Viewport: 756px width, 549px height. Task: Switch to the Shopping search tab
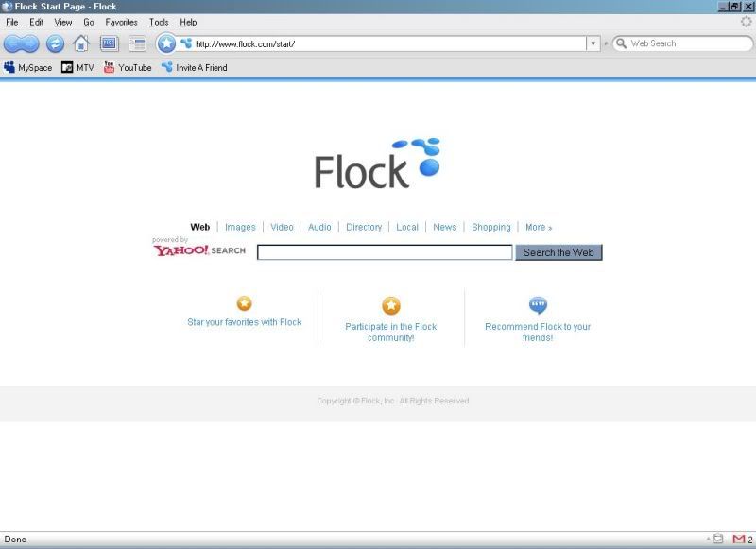pyautogui.click(x=490, y=227)
